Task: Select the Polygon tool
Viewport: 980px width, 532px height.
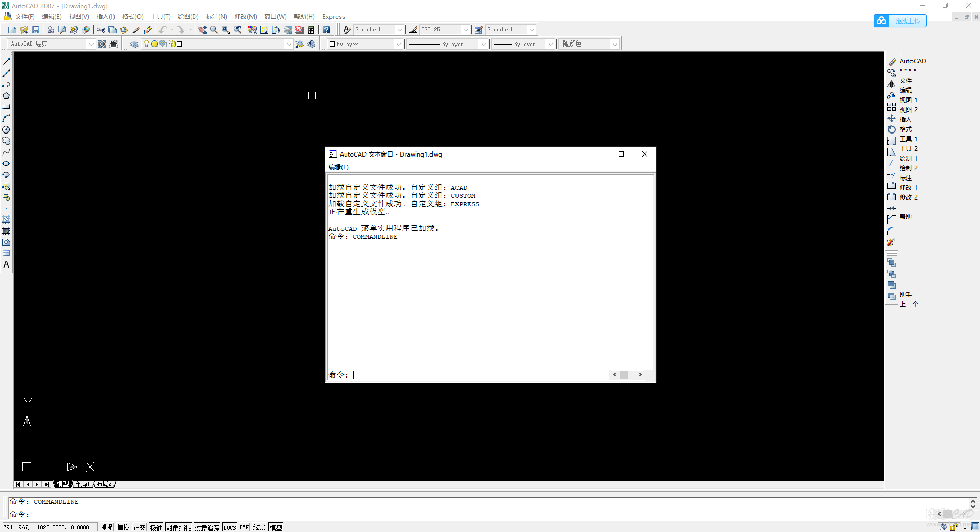Action: pos(6,96)
